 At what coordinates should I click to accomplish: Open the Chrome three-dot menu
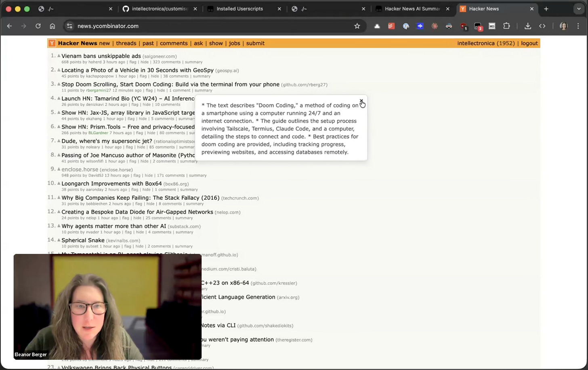pos(578,26)
